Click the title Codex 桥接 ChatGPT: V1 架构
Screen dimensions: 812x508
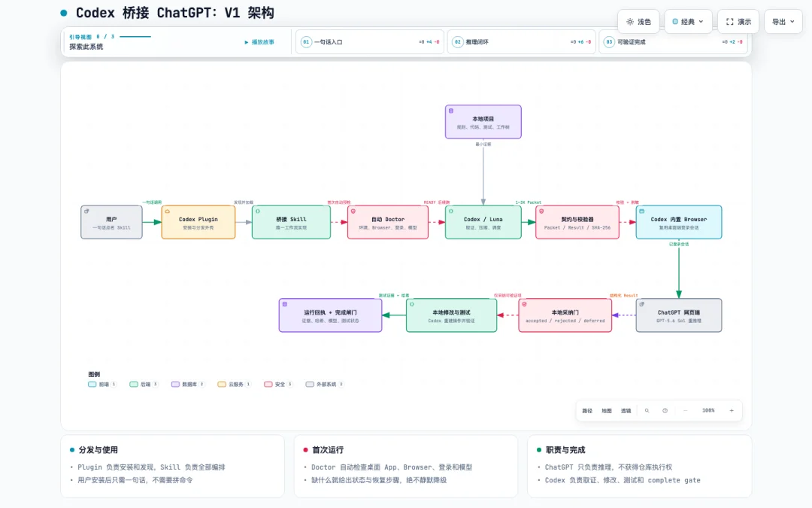[x=175, y=13]
